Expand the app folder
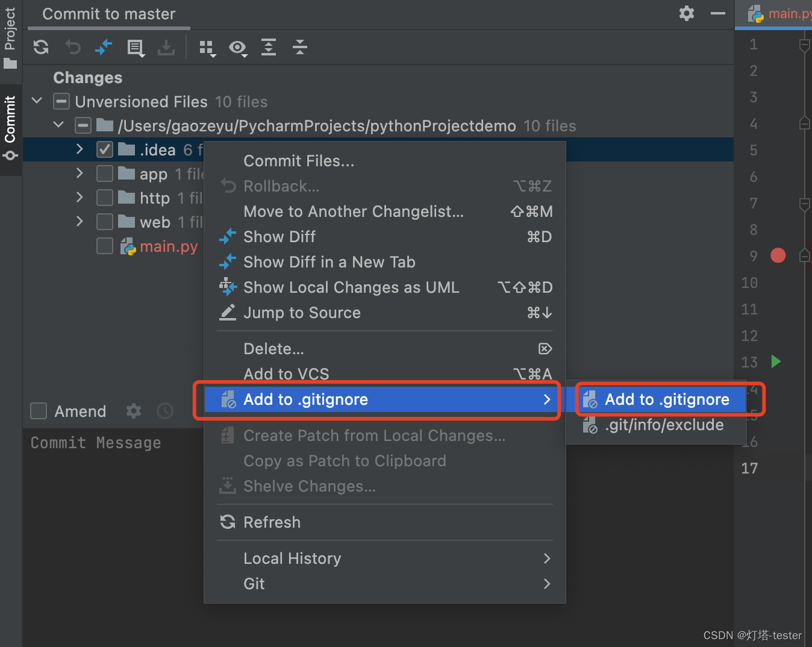 80,173
